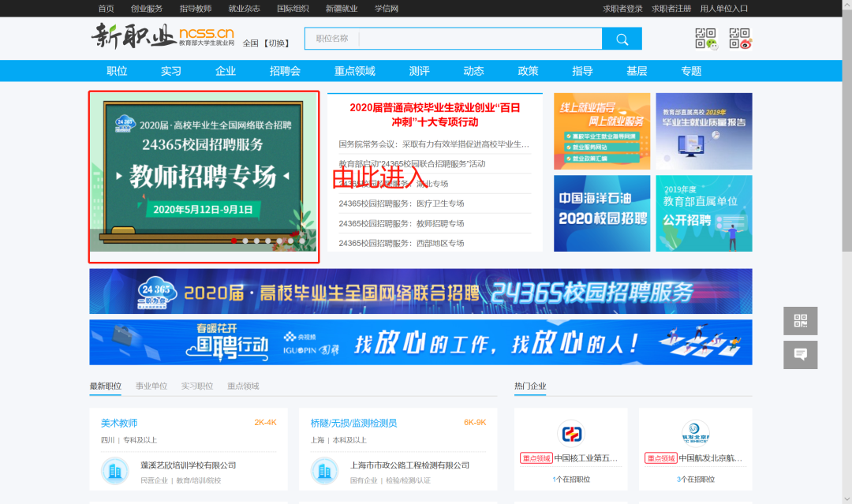Click the floating QR code side button
Image resolution: width=852 pixels, height=504 pixels.
(801, 320)
